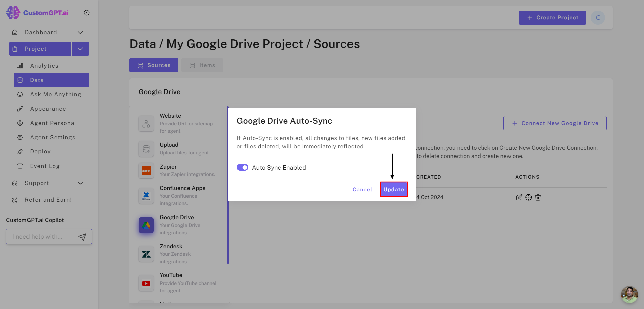
Task: Select the Upload source icon
Action: point(146,149)
